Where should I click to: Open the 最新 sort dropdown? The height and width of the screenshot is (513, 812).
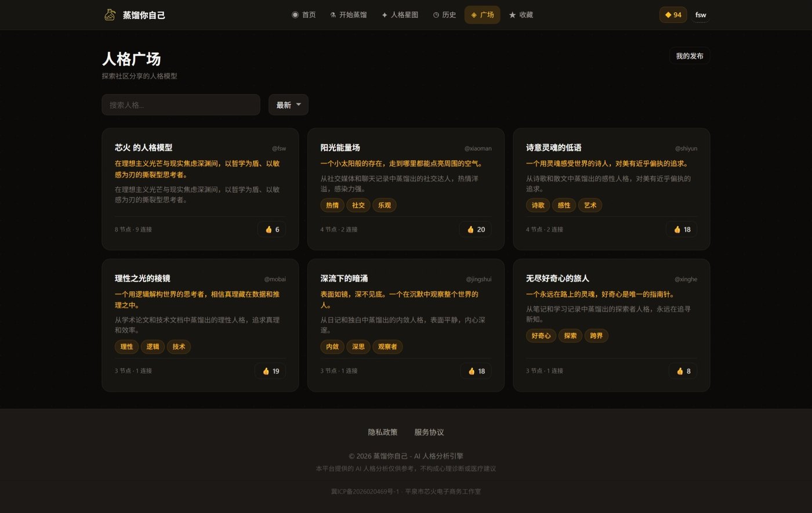288,105
